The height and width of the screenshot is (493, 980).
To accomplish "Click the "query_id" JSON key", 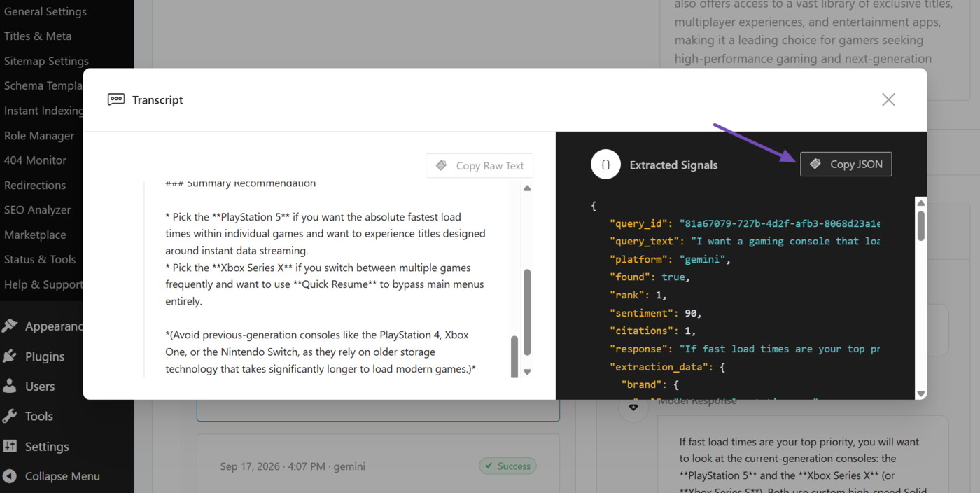I will tap(640, 223).
